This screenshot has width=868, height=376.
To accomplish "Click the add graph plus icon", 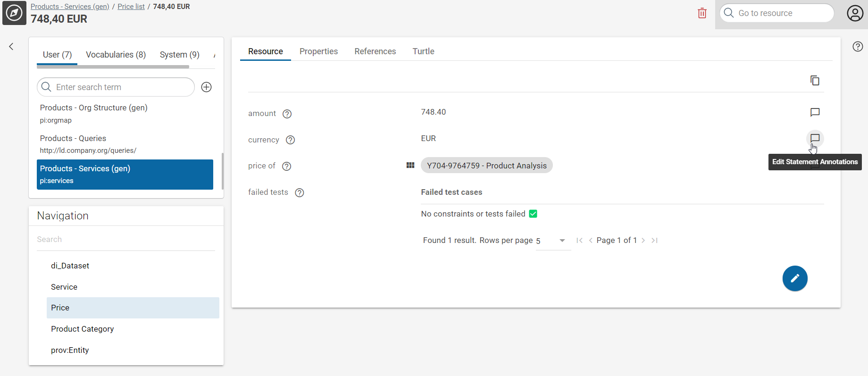I will click(x=206, y=87).
